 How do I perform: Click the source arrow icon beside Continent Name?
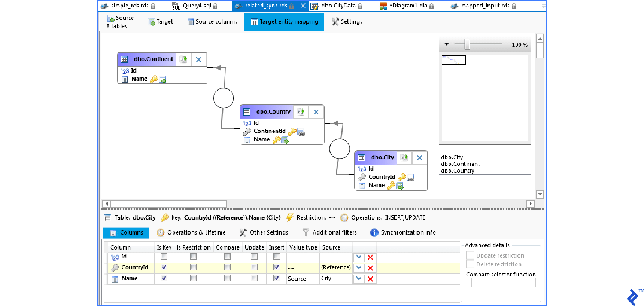pyautogui.click(x=162, y=79)
